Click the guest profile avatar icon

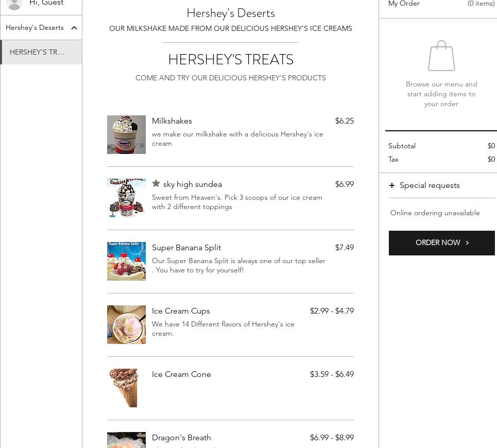[14, 4]
